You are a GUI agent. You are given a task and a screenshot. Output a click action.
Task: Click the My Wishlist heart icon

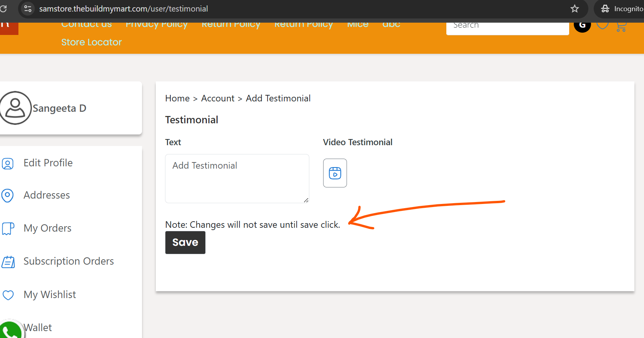point(8,295)
